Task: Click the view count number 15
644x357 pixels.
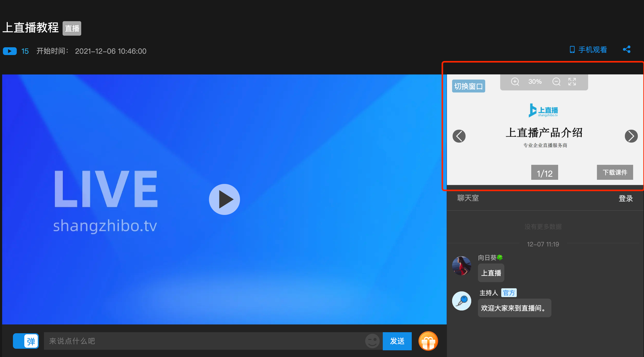Action: tap(25, 51)
